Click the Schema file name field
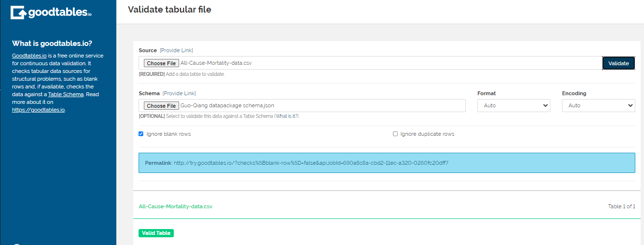The width and height of the screenshot is (644, 245). click(x=302, y=105)
